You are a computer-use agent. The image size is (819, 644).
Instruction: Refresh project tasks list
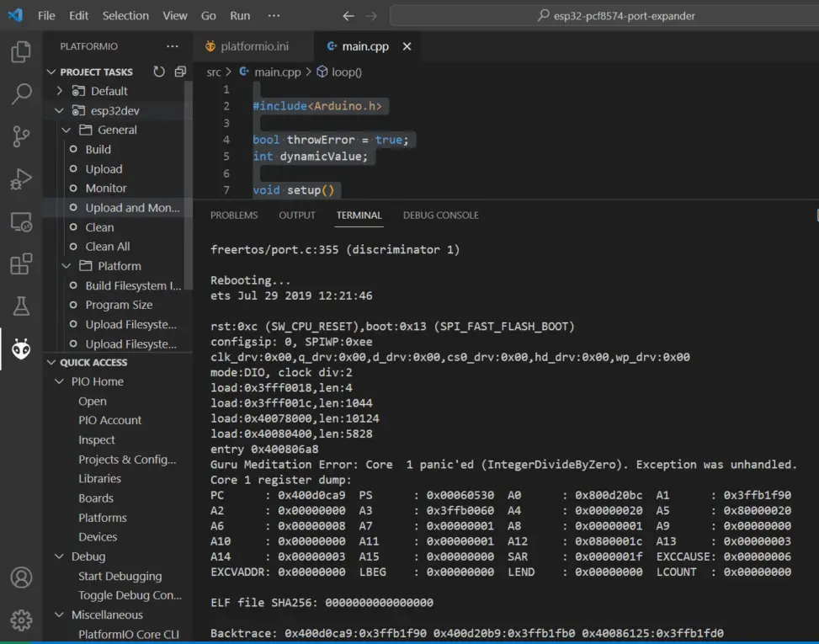click(159, 72)
